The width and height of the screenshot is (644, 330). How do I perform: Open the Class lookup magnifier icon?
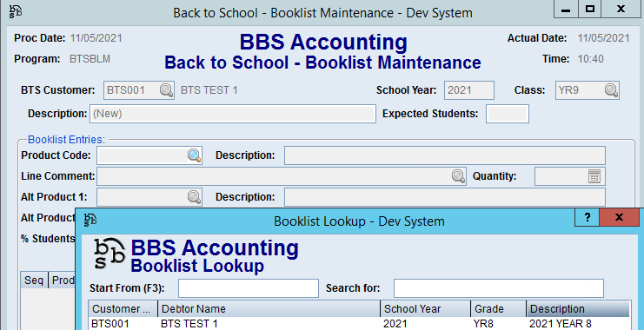(x=611, y=90)
